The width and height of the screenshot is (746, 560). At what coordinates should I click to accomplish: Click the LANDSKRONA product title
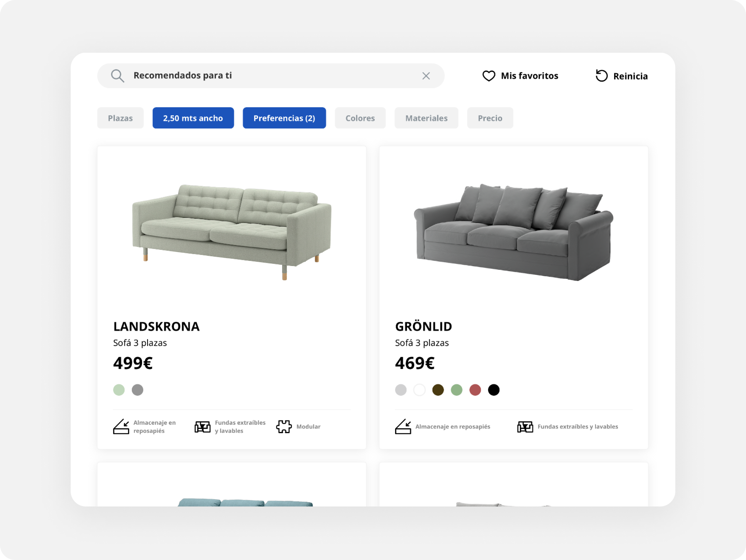tap(156, 326)
